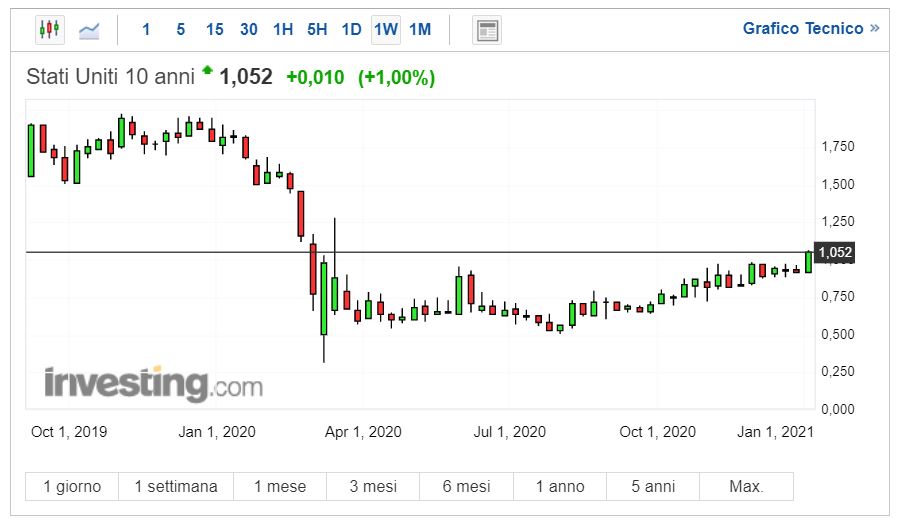Choose the 1W weekly interval
This screenshot has height=529, width=898.
[x=386, y=30]
